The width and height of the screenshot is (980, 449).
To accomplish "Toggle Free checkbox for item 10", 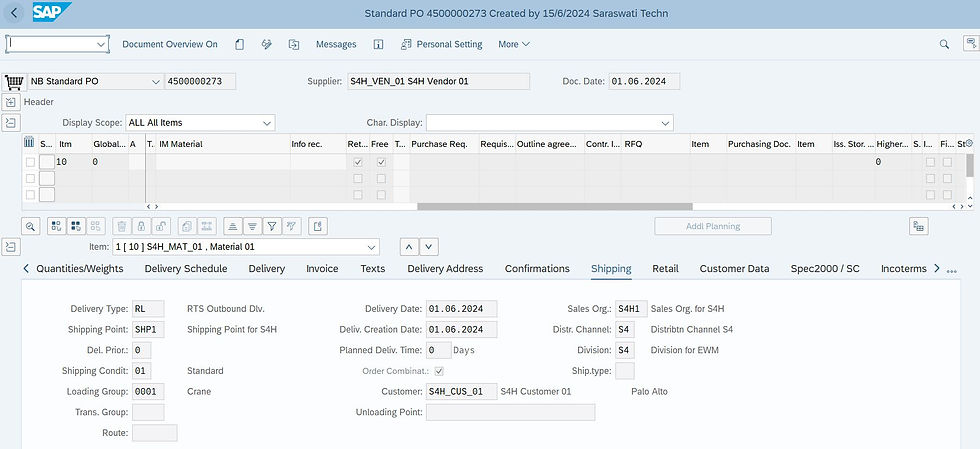I will pyautogui.click(x=381, y=162).
